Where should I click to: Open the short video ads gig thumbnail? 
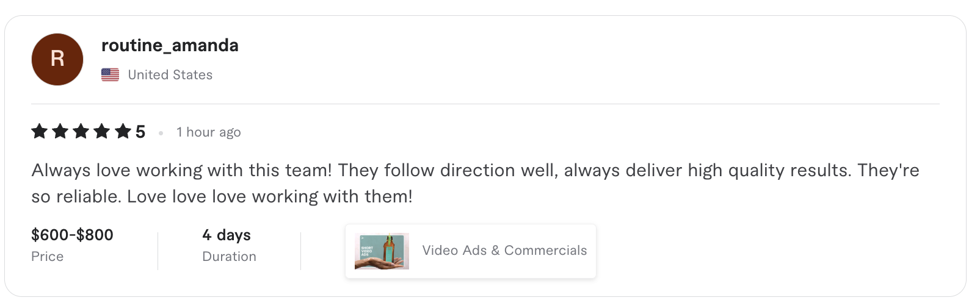382,251
